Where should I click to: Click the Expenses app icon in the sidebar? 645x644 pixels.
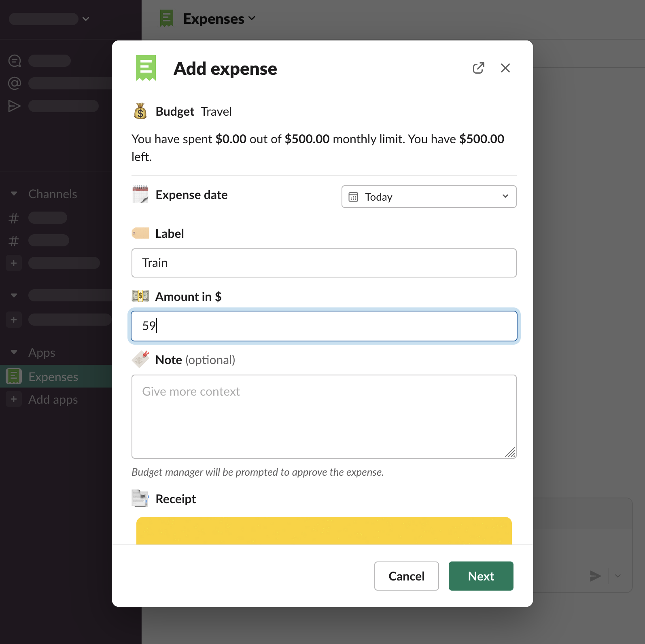pos(14,376)
